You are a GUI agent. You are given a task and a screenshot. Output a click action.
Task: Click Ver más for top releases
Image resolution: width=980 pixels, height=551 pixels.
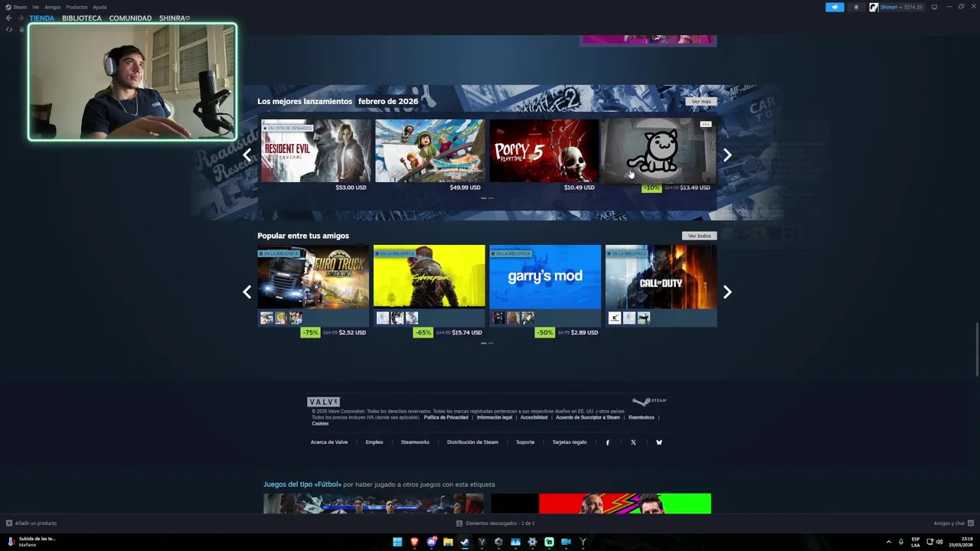pyautogui.click(x=701, y=101)
